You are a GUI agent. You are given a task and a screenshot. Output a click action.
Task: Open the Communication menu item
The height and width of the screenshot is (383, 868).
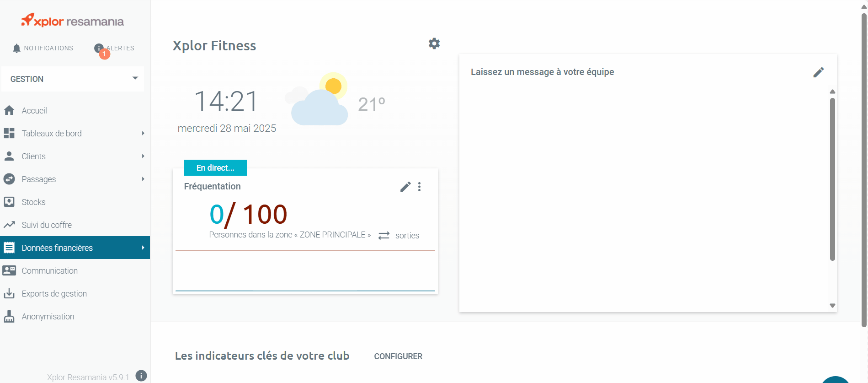pos(75,270)
